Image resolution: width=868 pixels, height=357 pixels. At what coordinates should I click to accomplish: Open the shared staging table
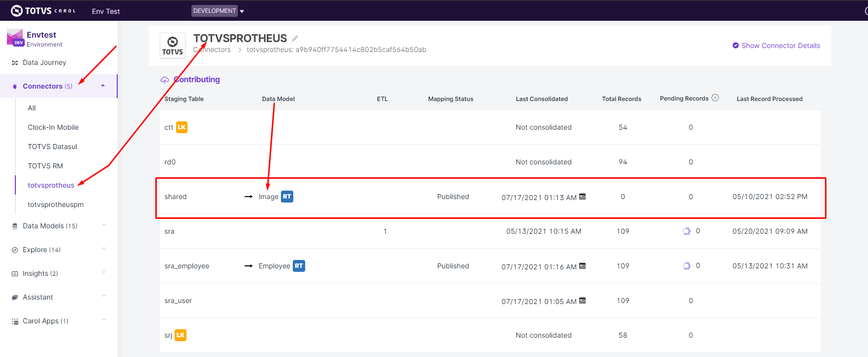tap(176, 197)
